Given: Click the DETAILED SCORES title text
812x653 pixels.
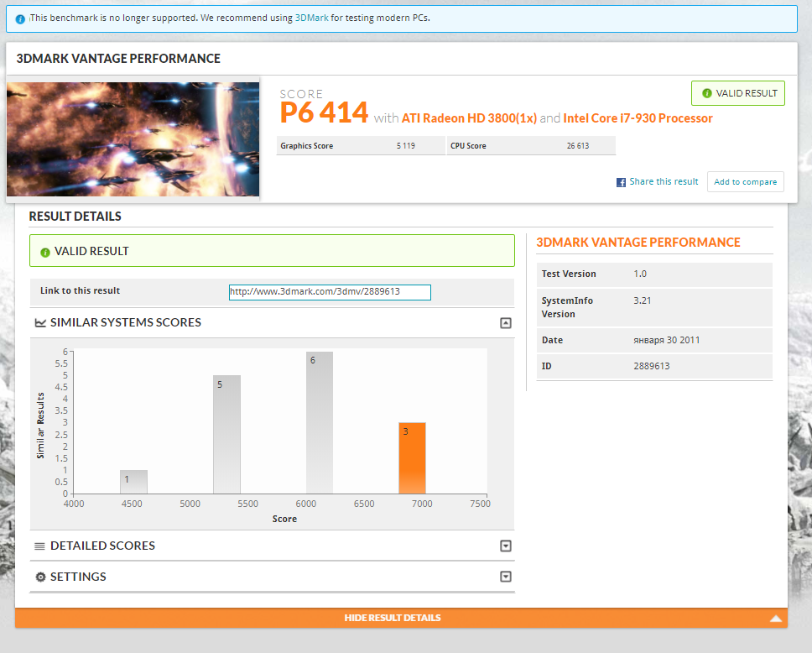Looking at the screenshot, I should click(102, 546).
